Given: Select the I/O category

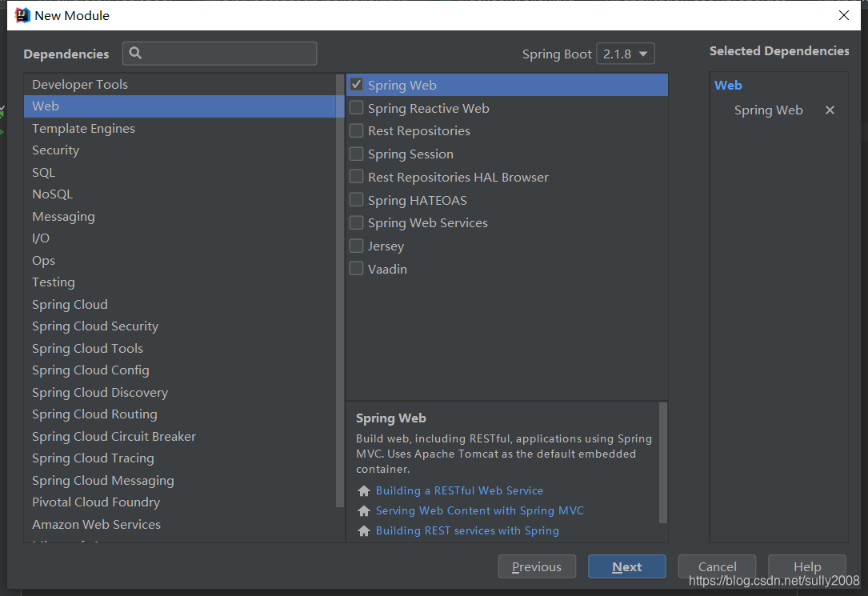Looking at the screenshot, I should [181, 238].
